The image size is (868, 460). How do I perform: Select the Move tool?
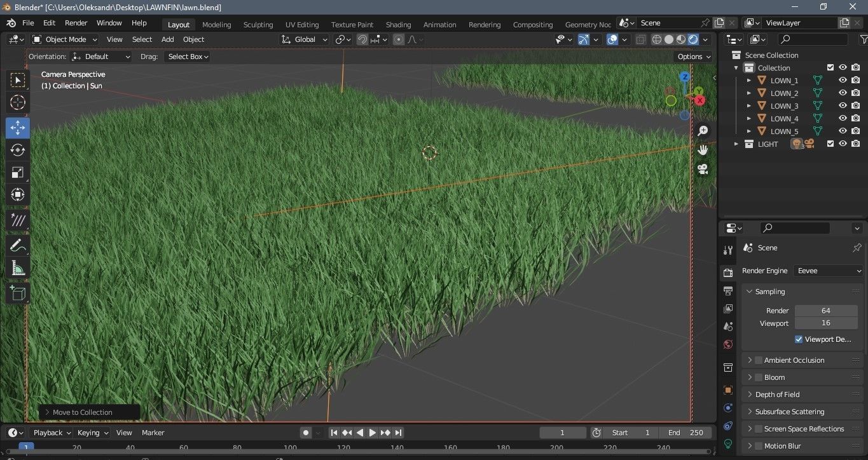pyautogui.click(x=18, y=128)
